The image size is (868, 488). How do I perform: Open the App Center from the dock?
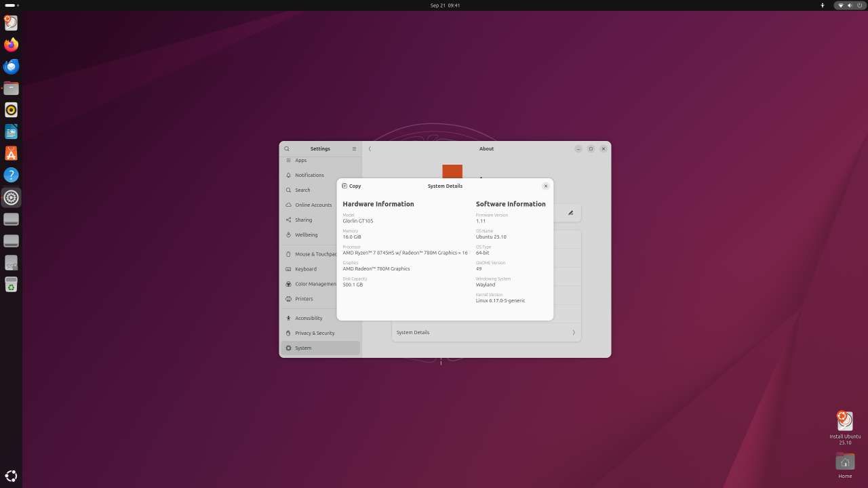click(x=11, y=153)
